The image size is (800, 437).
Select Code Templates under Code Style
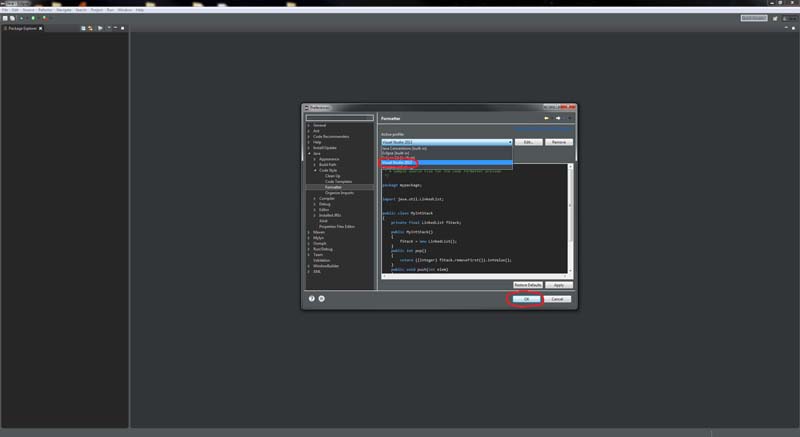(x=338, y=182)
